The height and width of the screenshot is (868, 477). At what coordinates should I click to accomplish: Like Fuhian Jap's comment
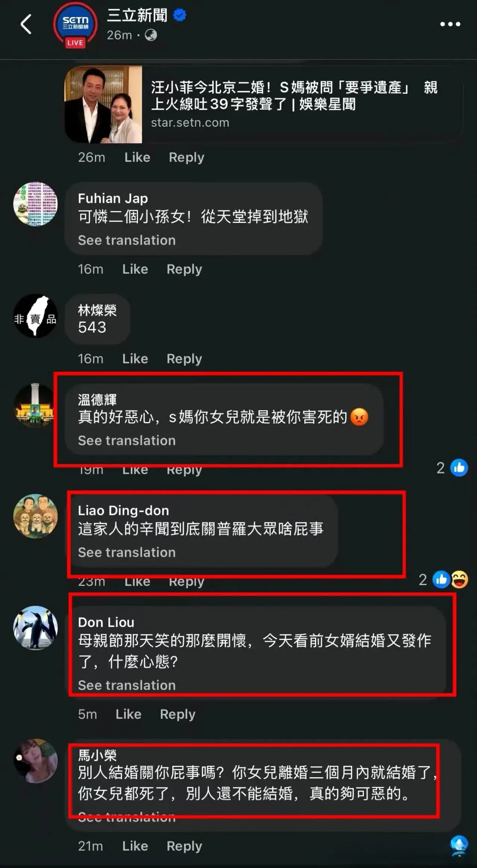pos(135,269)
